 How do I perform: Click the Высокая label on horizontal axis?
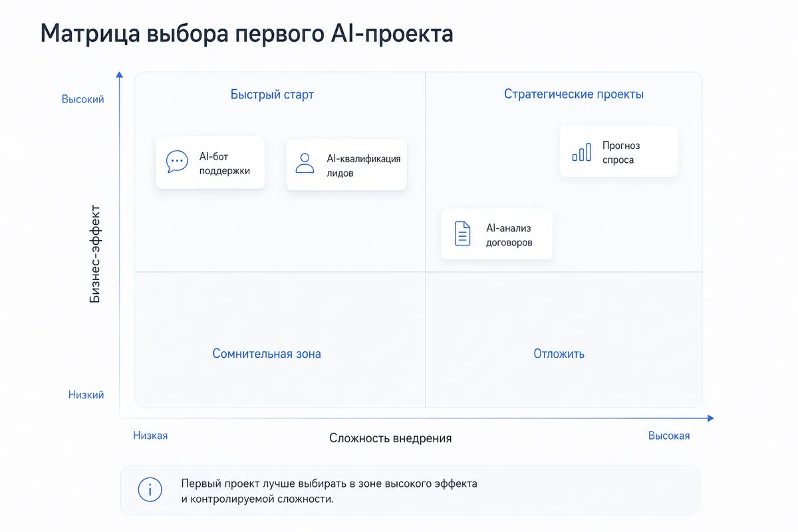click(669, 436)
